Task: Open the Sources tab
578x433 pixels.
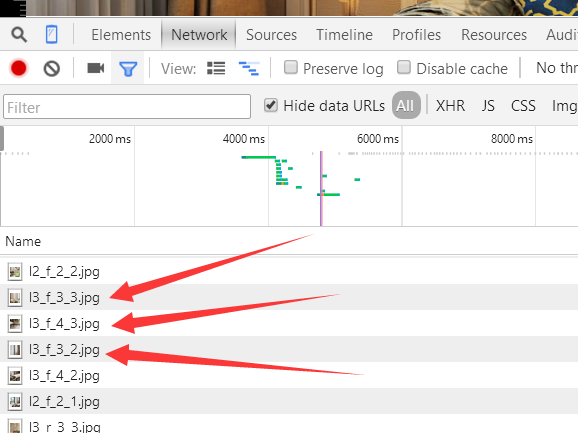Action: [271, 35]
